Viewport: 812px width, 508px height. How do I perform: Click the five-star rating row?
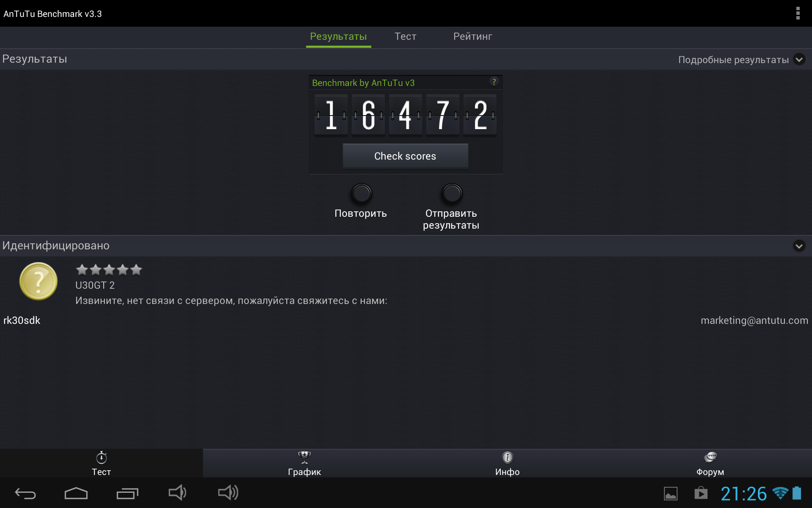click(109, 270)
